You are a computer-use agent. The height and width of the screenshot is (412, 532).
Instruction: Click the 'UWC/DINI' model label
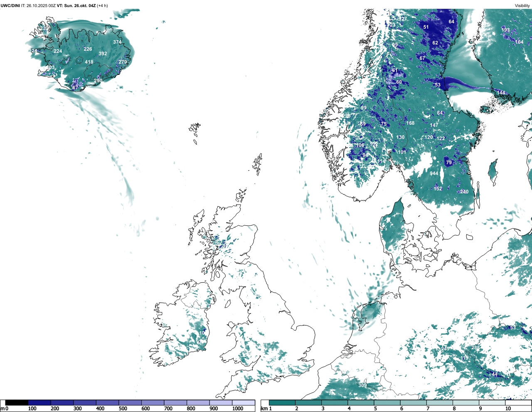(x=10, y=5)
